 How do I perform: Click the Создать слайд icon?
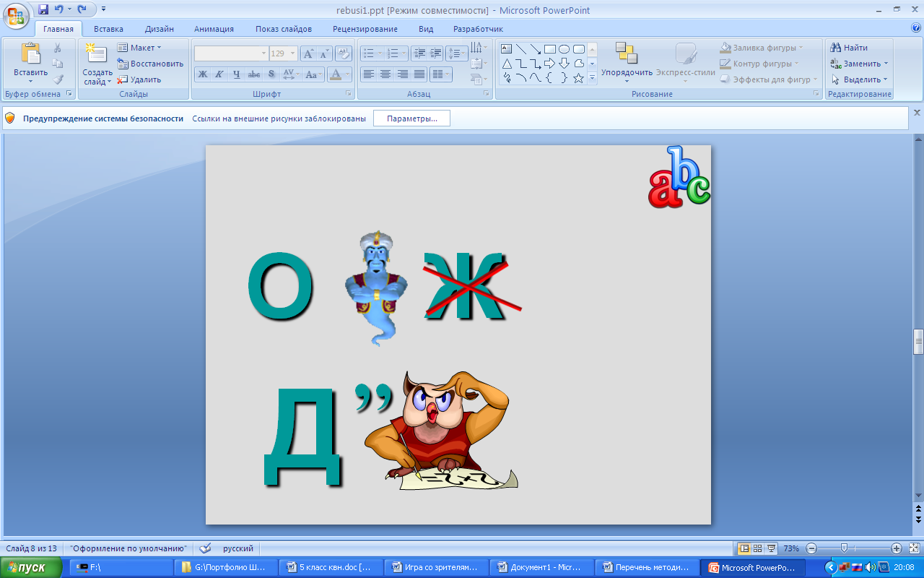96,53
